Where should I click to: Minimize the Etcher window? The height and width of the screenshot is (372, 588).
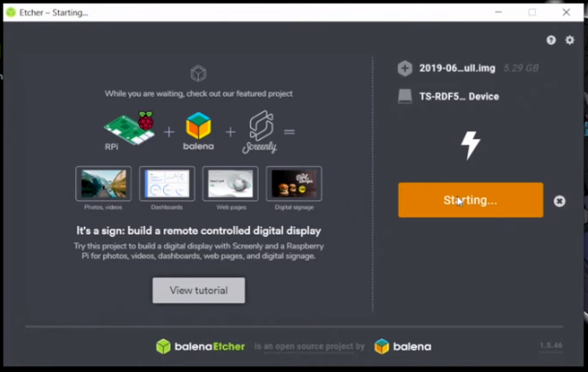498,12
